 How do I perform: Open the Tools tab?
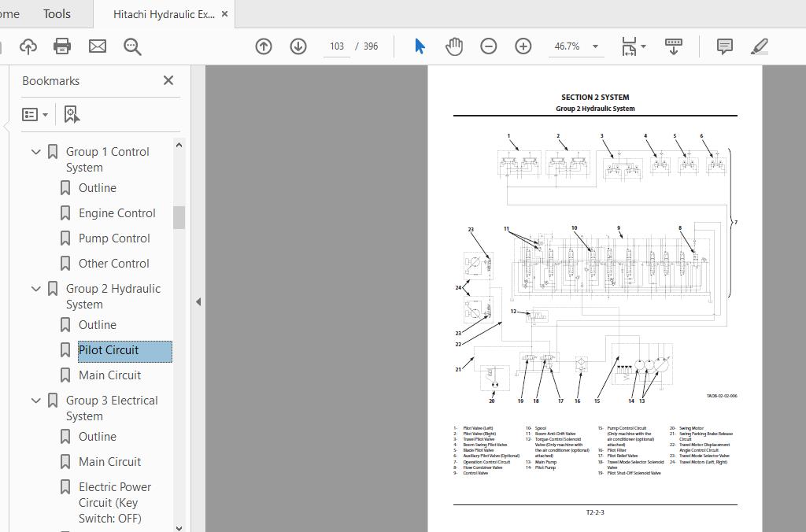pos(57,14)
